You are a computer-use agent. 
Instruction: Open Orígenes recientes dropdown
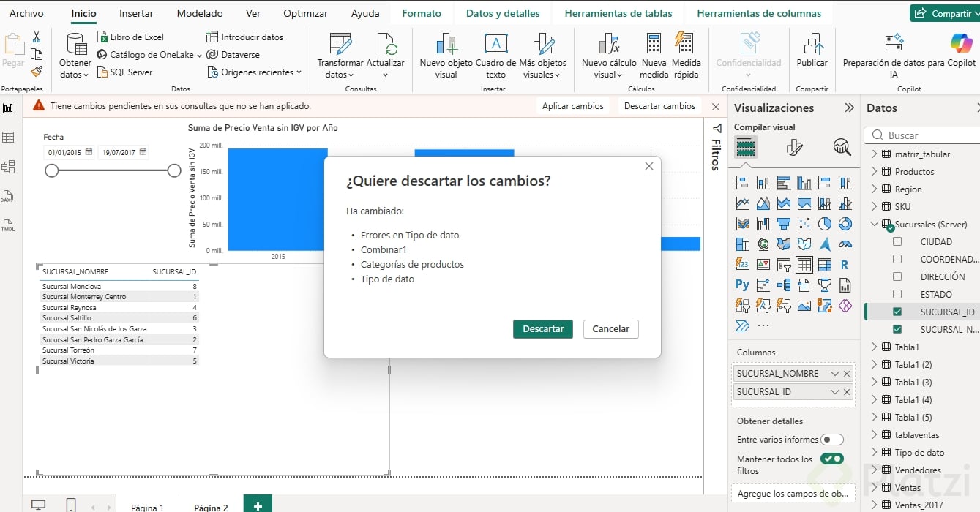tap(255, 72)
